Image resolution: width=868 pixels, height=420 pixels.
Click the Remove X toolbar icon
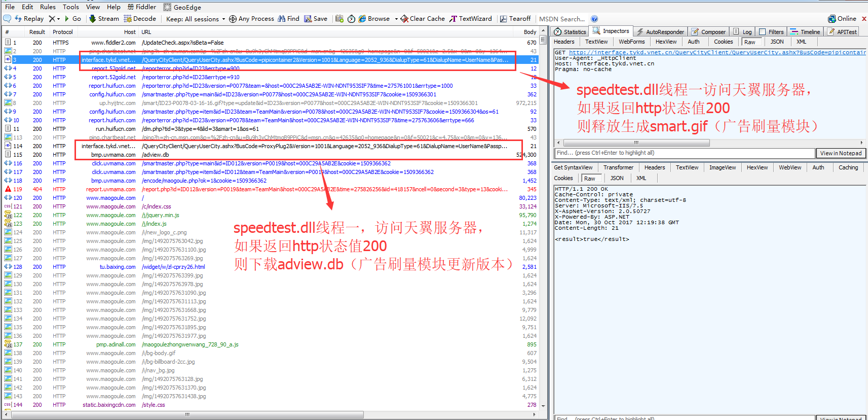coord(52,19)
